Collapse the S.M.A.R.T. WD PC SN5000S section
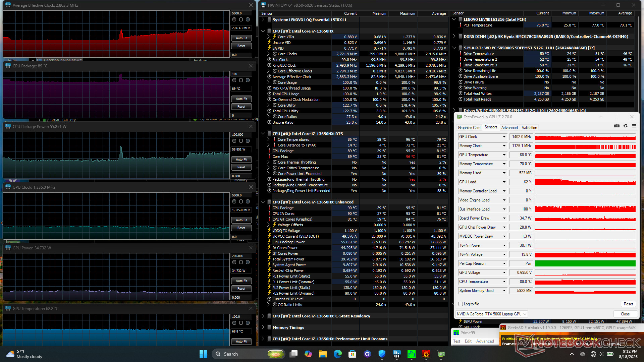 click(454, 48)
